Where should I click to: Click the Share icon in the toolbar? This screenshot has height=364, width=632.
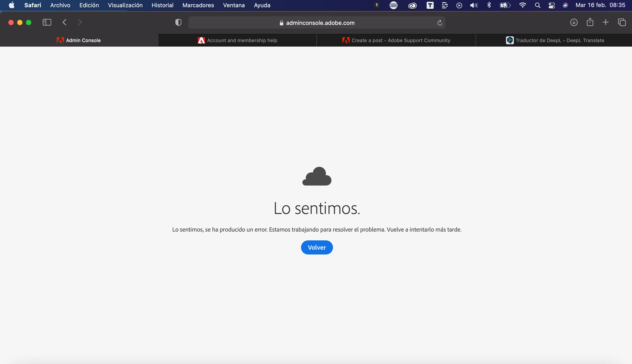click(590, 22)
